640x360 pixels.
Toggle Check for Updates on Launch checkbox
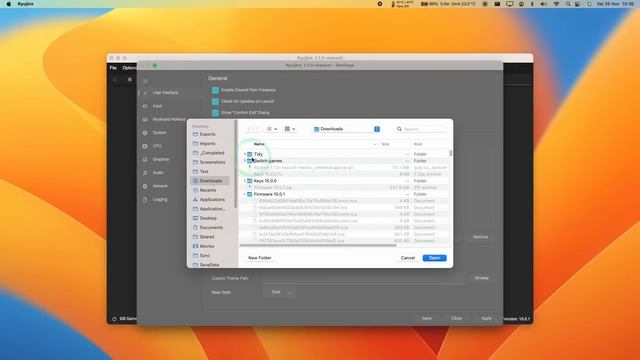click(x=215, y=101)
